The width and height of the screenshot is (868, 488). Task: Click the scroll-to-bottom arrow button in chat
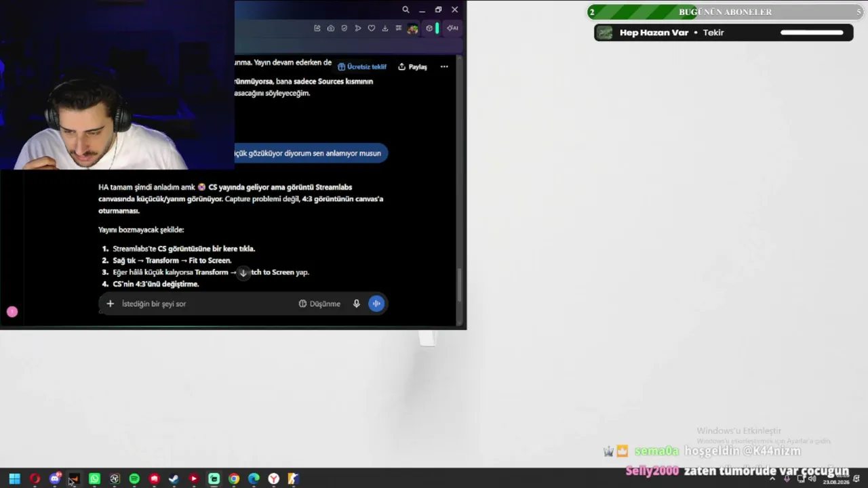tap(243, 272)
